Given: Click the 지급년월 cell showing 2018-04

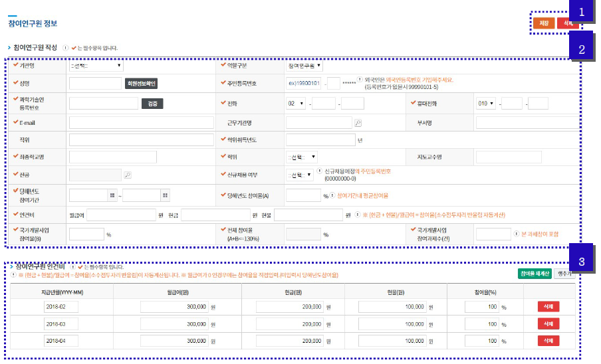Looking at the screenshot, I should 61,341.
